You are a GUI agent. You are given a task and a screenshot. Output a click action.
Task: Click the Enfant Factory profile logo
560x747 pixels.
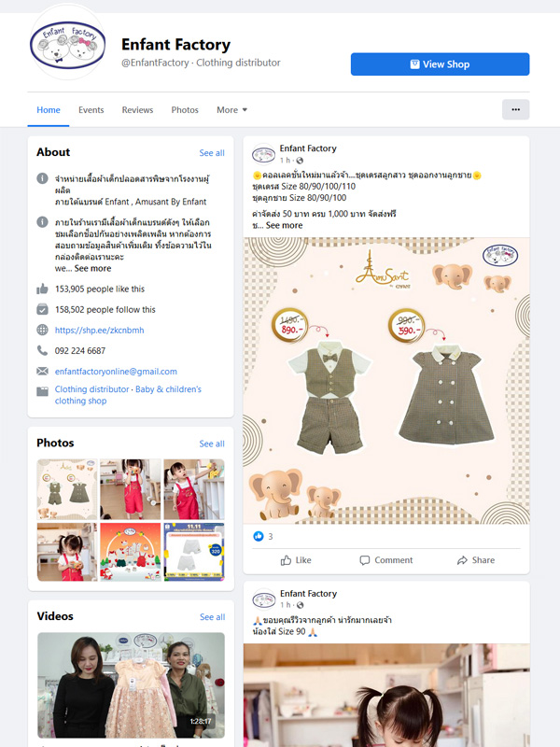(67, 44)
